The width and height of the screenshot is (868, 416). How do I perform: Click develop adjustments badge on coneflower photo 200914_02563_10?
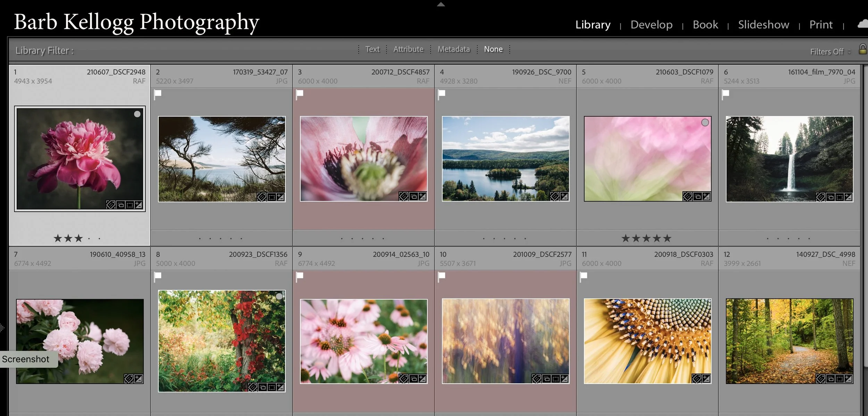[x=422, y=378]
